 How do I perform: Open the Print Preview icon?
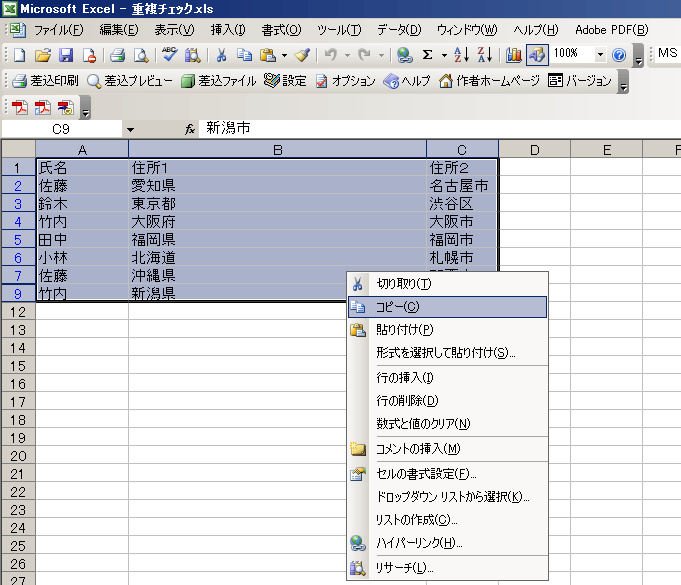click(140, 55)
